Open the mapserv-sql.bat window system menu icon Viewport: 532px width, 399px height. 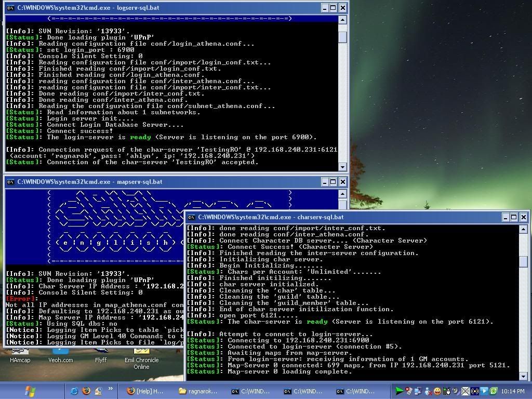10,182
